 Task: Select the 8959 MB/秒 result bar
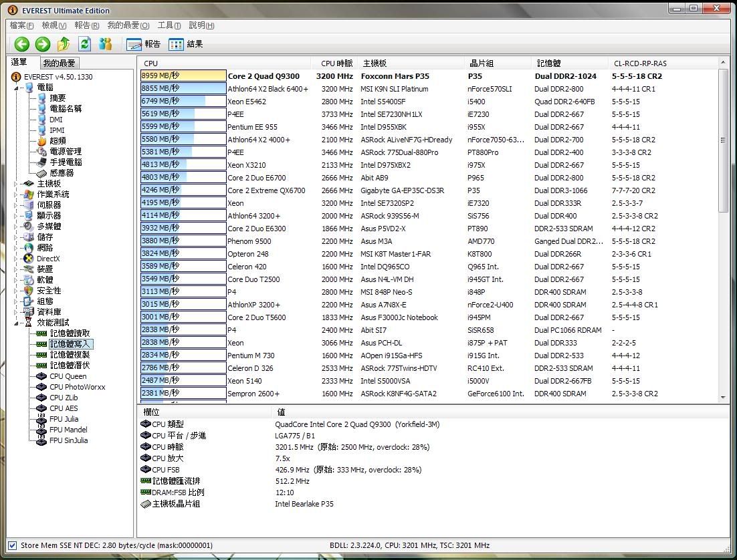(183, 76)
